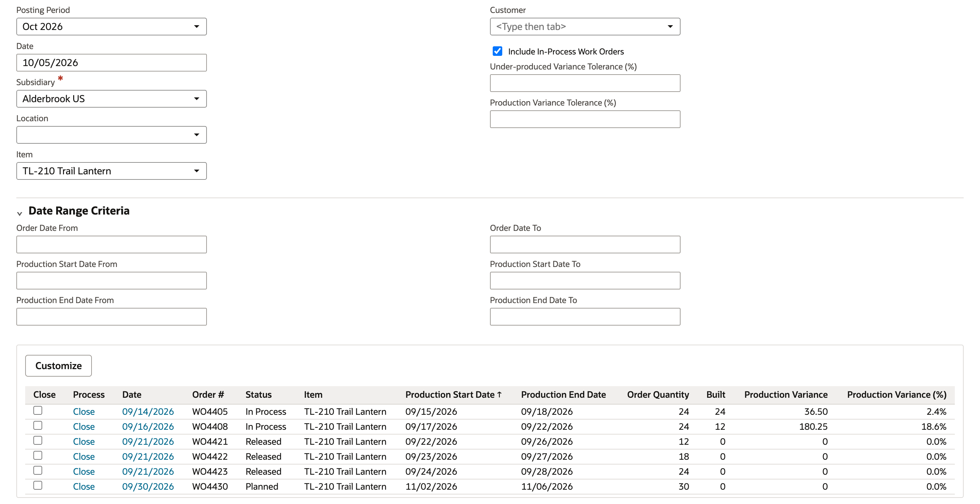Open the Customer dropdown arrow
Screen dimensions: 980x504
[x=670, y=27]
